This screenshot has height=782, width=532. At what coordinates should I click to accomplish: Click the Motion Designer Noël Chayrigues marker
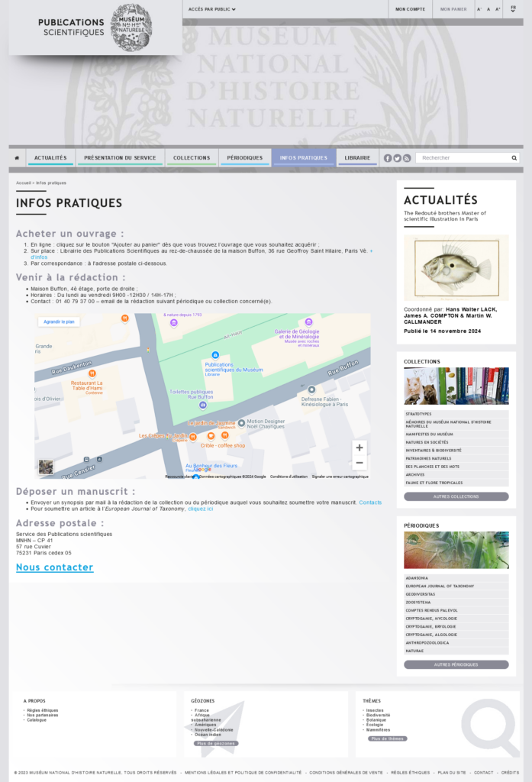coord(241,423)
